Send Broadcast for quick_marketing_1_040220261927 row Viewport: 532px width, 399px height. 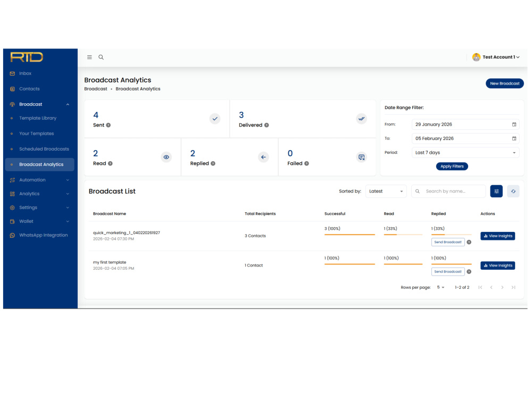tap(448, 242)
